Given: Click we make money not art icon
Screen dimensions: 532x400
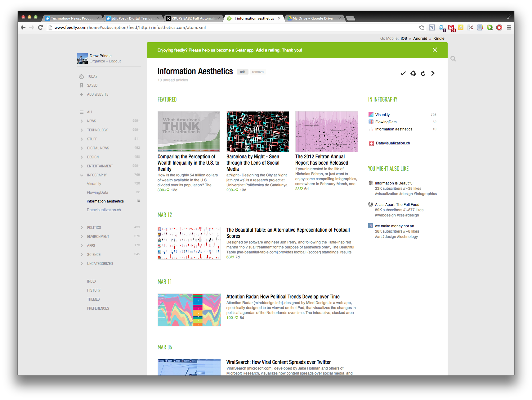Looking at the screenshot, I should (x=371, y=226).
